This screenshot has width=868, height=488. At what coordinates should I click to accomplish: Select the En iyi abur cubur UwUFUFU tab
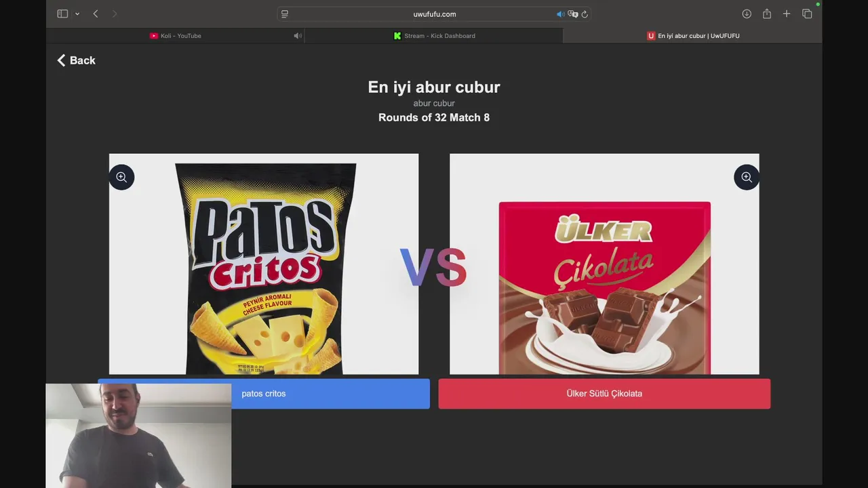click(692, 36)
